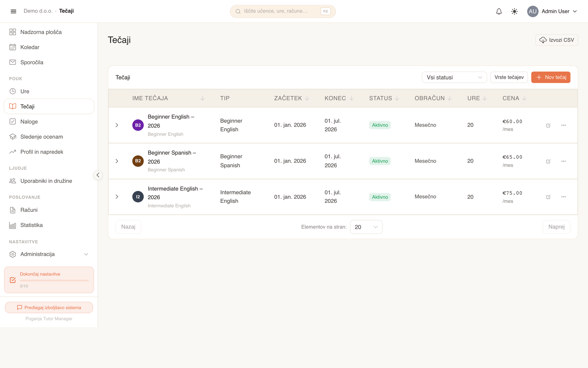Click the Dokončaj nastavitve progress bar
588x368 pixels.
(54, 281)
